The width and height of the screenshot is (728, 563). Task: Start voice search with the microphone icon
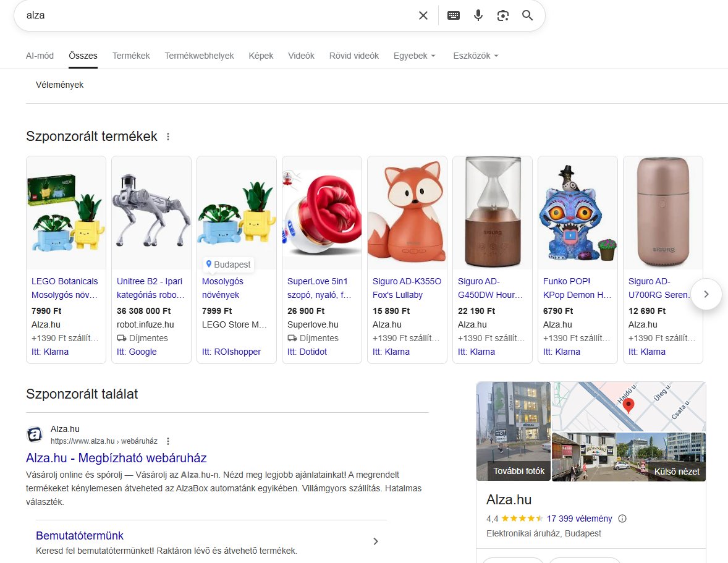478,15
